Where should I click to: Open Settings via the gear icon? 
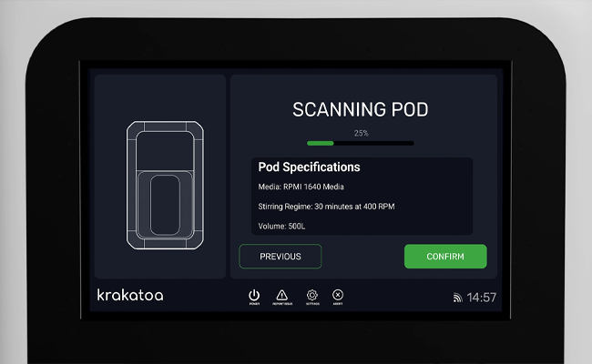311,294
